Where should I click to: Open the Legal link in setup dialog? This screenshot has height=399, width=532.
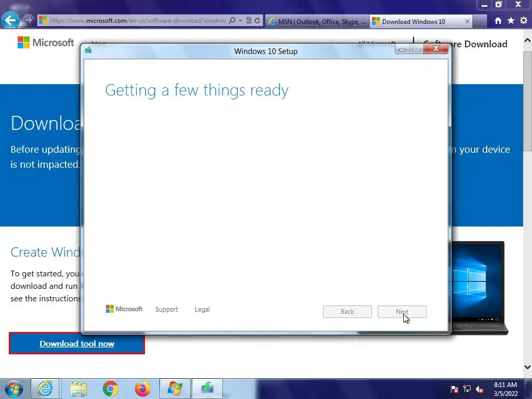point(202,310)
